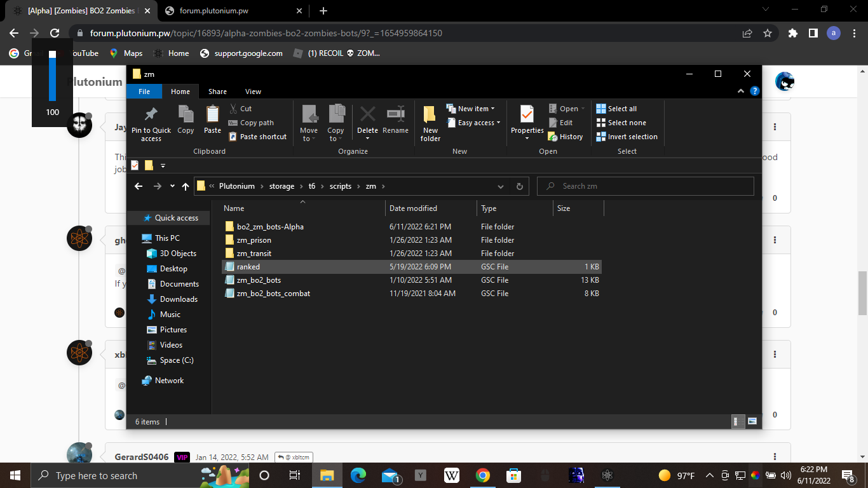
Task: Open a new Chrome tab
Action: pyautogui.click(x=323, y=11)
